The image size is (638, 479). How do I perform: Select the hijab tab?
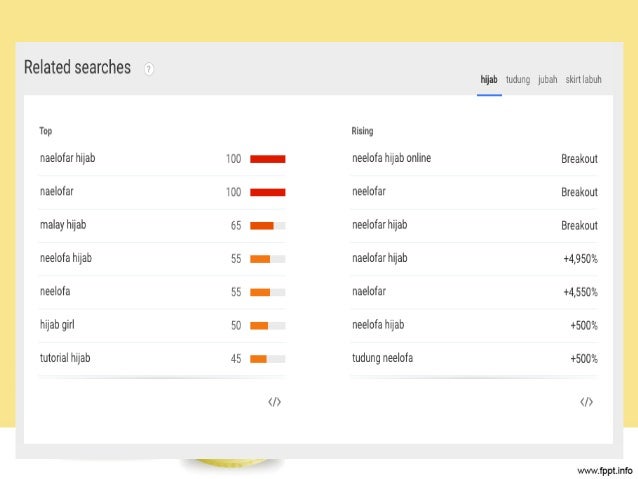[x=489, y=79]
